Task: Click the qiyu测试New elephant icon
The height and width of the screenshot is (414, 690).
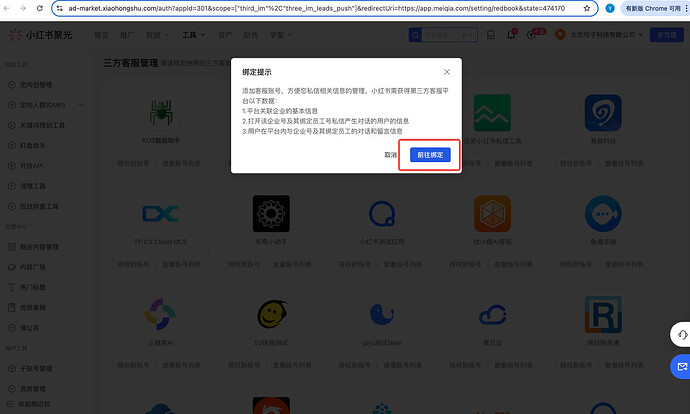Action: click(x=382, y=314)
